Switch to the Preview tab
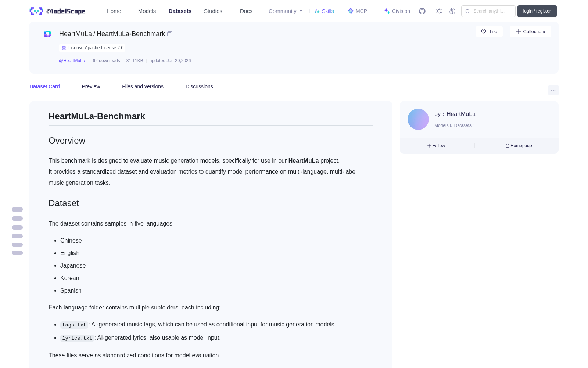 coord(91,86)
